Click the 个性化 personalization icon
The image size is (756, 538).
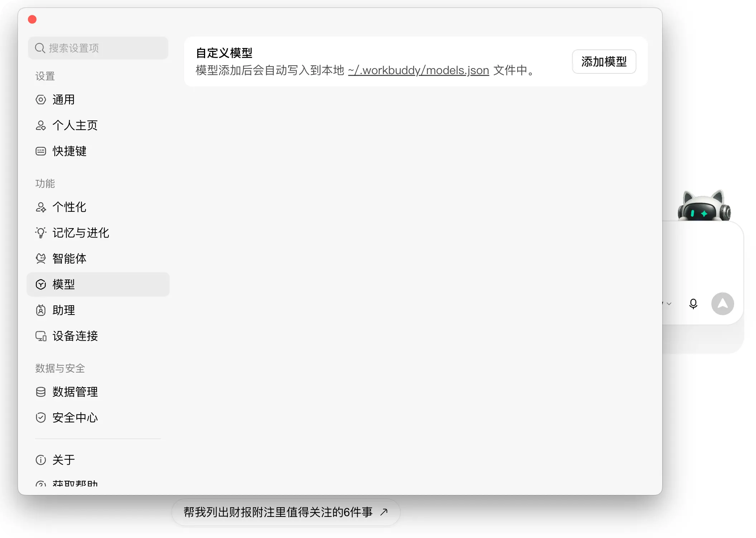(x=41, y=207)
